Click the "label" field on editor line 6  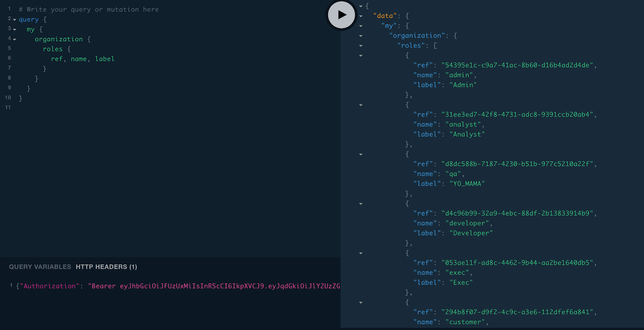coord(105,59)
